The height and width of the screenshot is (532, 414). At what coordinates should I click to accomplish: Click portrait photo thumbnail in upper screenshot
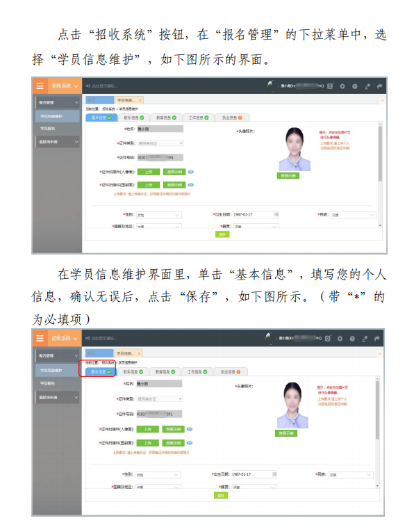pyautogui.click(x=295, y=149)
